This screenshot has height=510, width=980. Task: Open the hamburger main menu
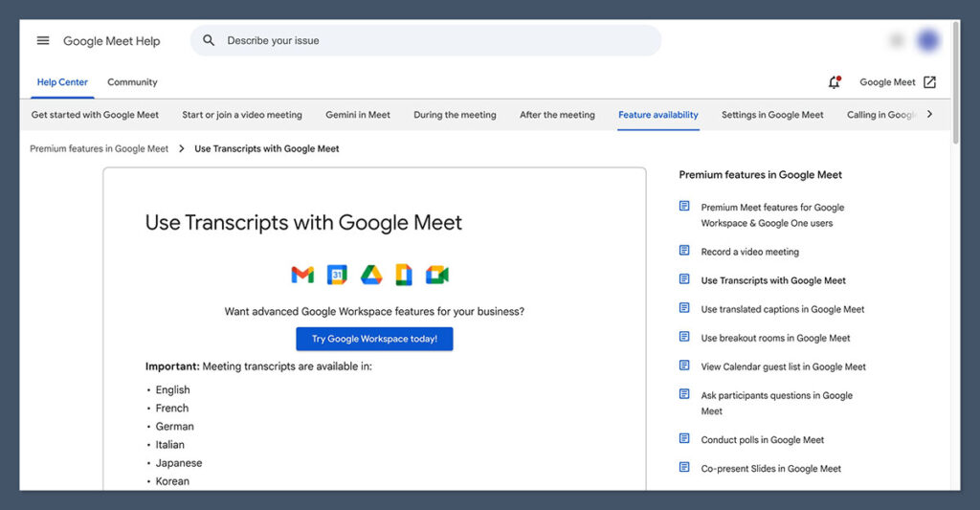[42, 40]
